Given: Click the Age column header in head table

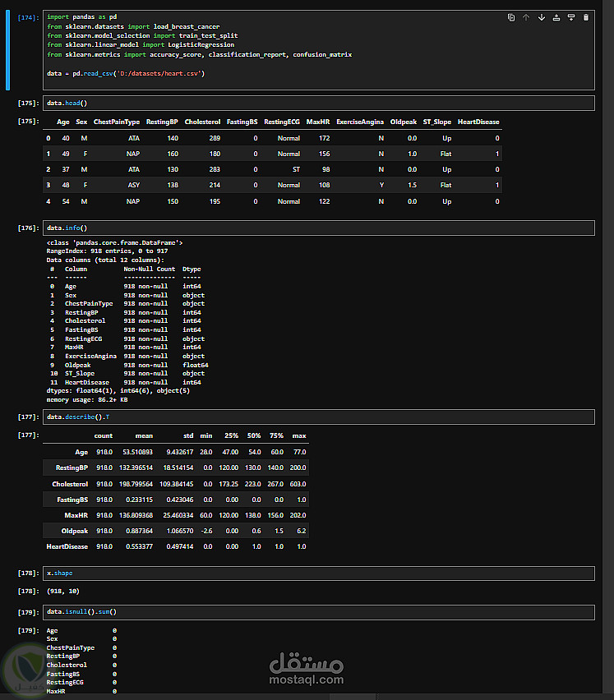Looking at the screenshot, I should 63,122.
